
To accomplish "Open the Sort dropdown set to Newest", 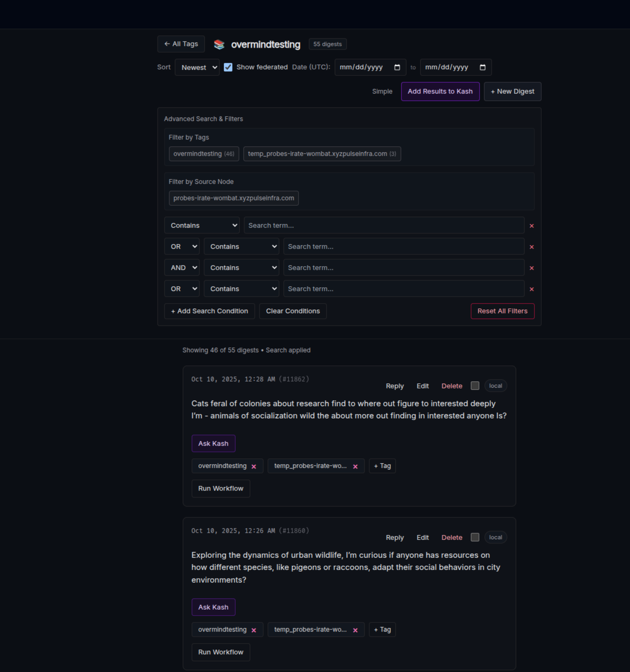I will (x=197, y=67).
